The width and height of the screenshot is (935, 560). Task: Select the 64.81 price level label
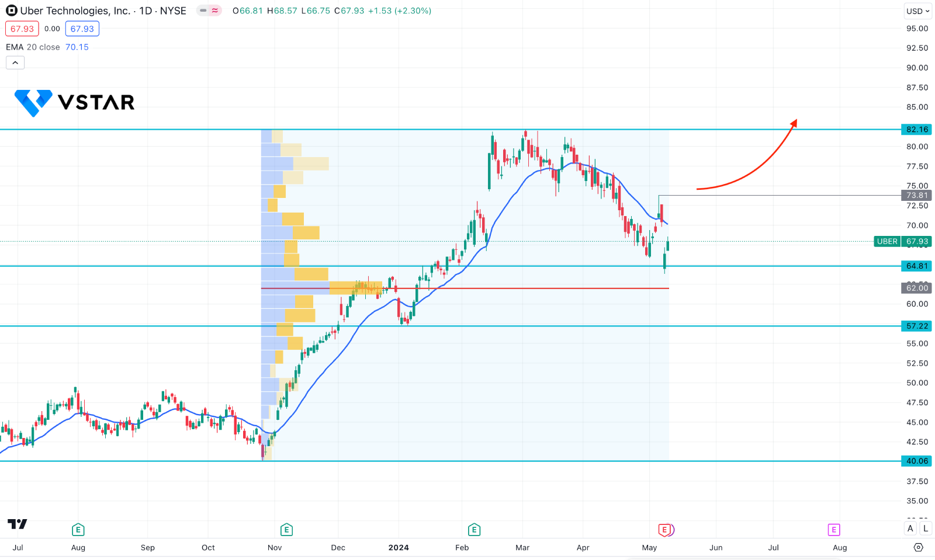(917, 266)
